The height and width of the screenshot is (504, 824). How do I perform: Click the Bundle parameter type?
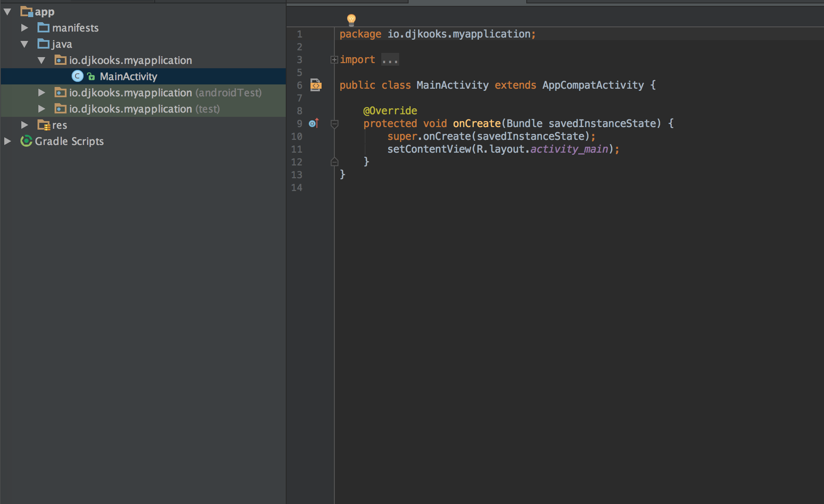(x=525, y=124)
